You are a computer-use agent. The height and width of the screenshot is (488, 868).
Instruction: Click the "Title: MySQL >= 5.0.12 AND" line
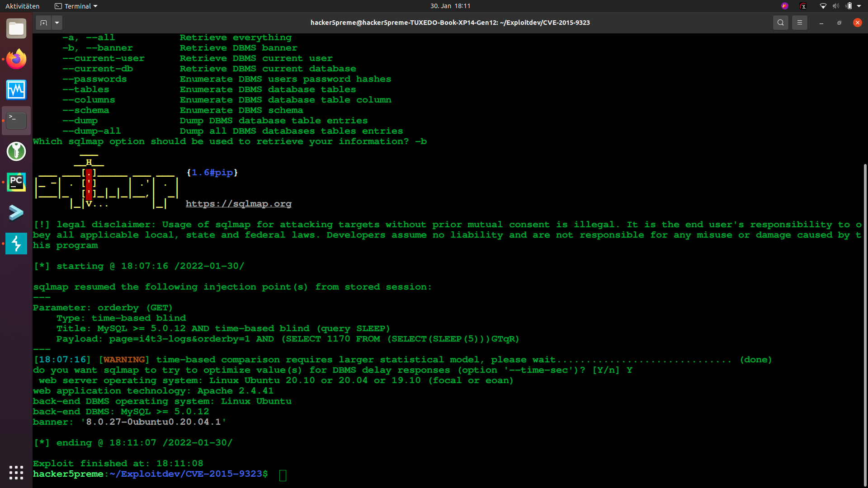223,328
